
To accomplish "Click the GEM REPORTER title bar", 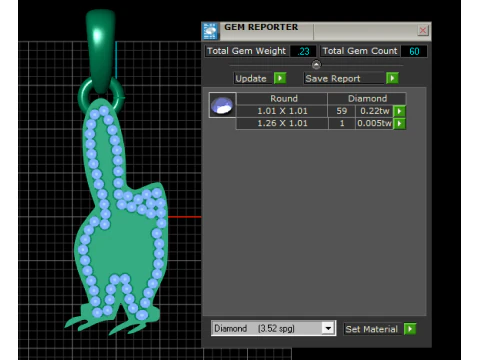I will [316, 31].
